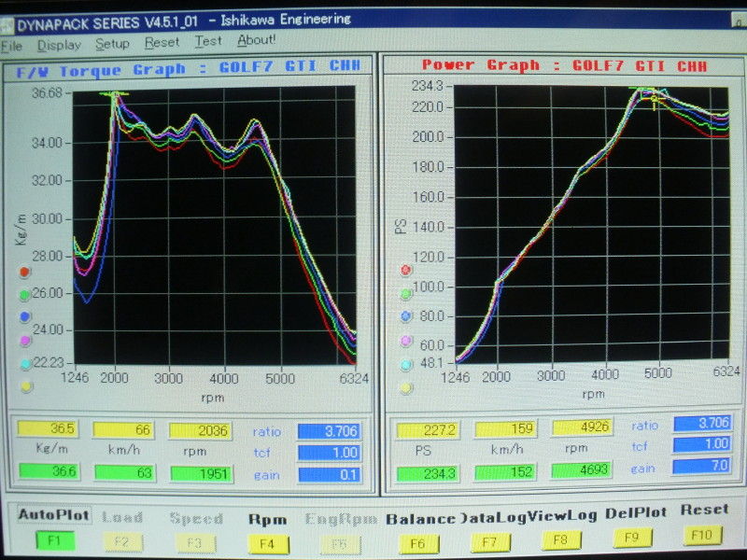Click the F9 DelPlot button

(x=632, y=538)
